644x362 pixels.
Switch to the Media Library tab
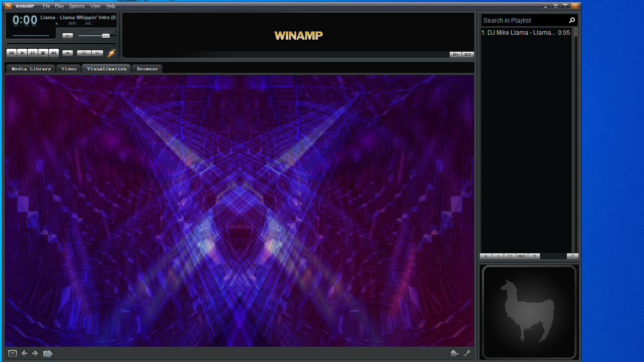click(x=30, y=68)
